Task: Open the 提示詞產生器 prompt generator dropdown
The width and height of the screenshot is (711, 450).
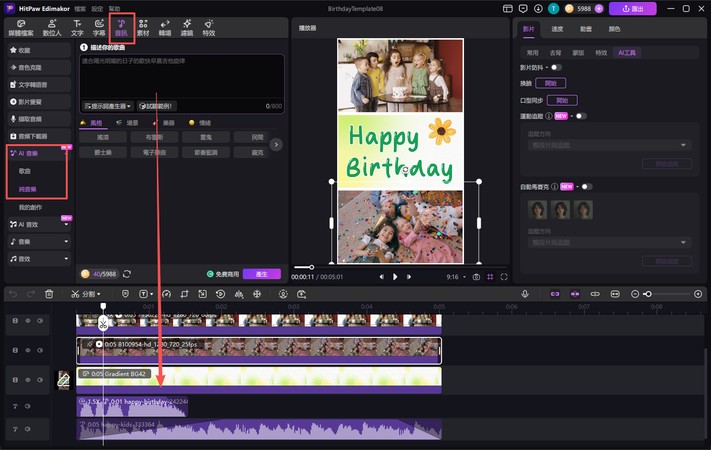Action: [107, 106]
